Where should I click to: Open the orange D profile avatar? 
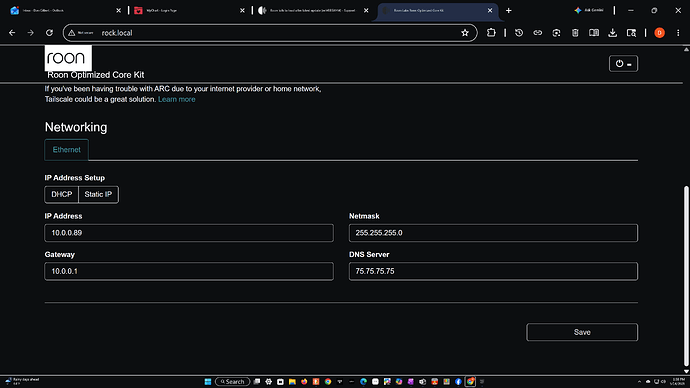(659, 33)
